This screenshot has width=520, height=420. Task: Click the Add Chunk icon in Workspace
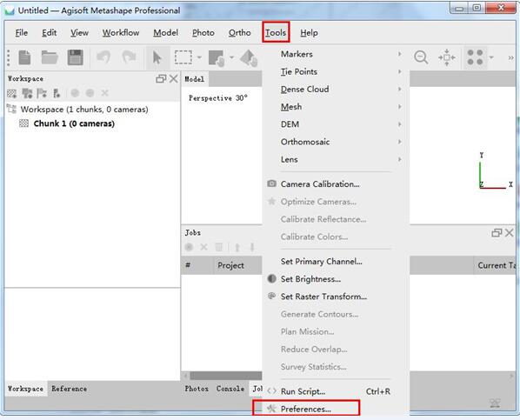(12, 94)
